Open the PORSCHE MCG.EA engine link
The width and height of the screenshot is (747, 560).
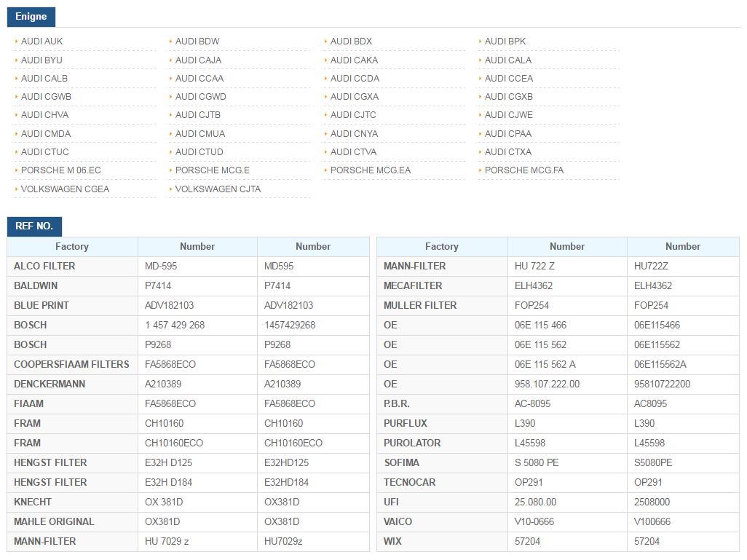371,170
